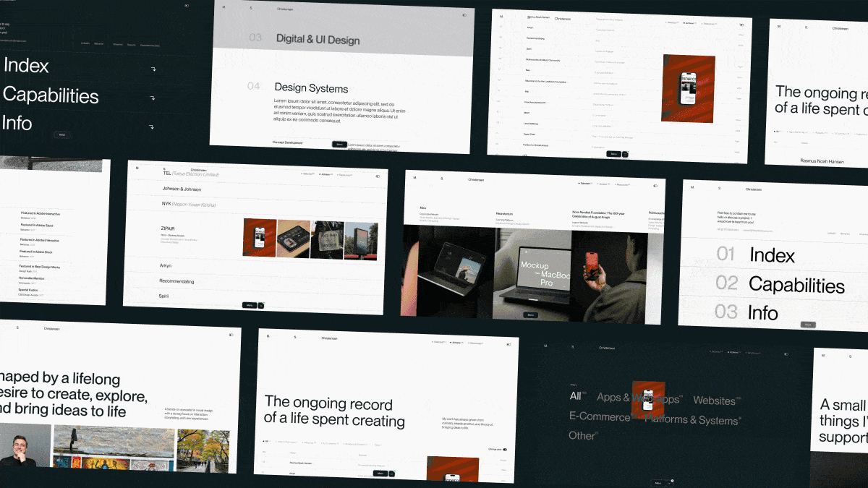
Task: Open the 'Mockup MacBook Pro' gallery image
Action: coord(532,275)
